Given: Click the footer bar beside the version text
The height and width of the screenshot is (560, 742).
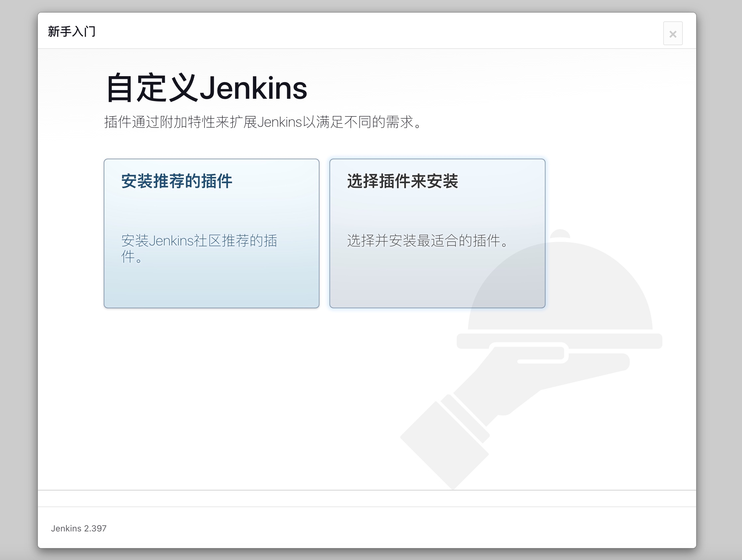Looking at the screenshot, I should click(369, 528).
